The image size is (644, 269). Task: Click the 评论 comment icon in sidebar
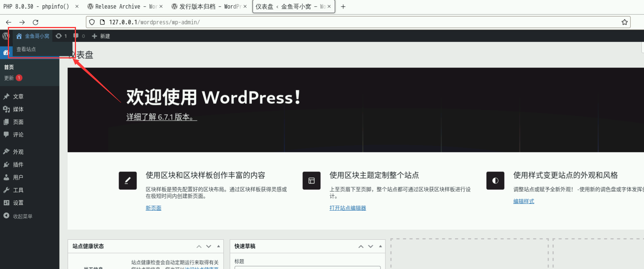(x=6, y=134)
